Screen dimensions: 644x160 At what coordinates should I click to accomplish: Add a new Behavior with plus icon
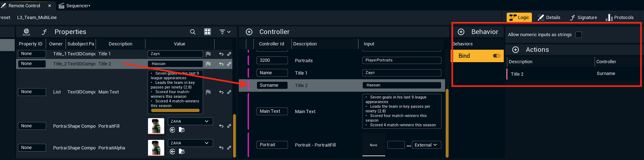click(x=461, y=32)
